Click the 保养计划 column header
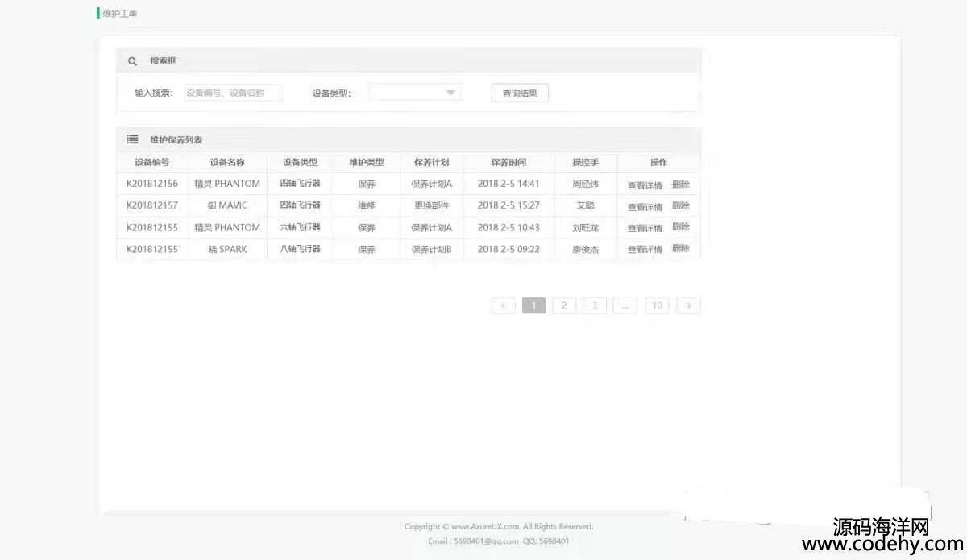 431,162
